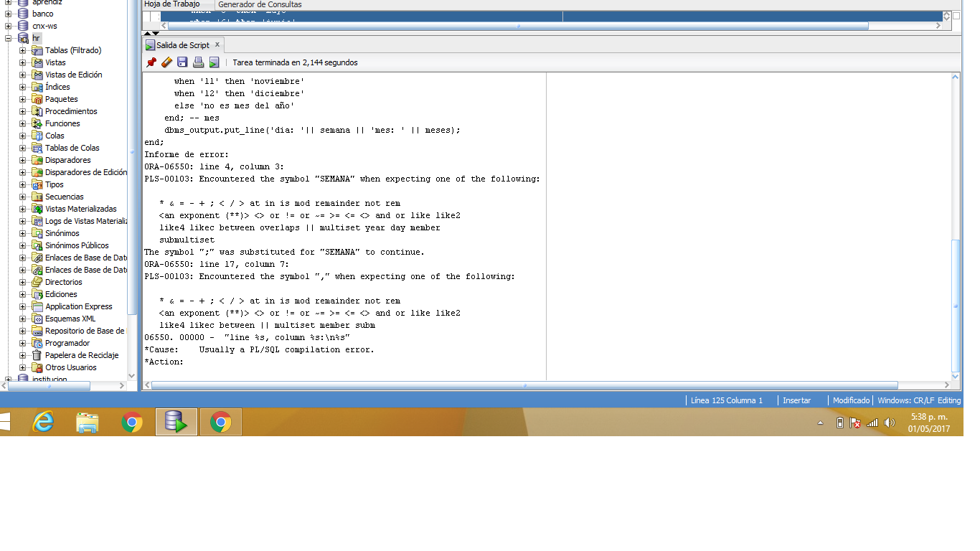This screenshot has height=551, width=980.
Task: Expand the cnx-ws connection node
Action: tap(9, 26)
